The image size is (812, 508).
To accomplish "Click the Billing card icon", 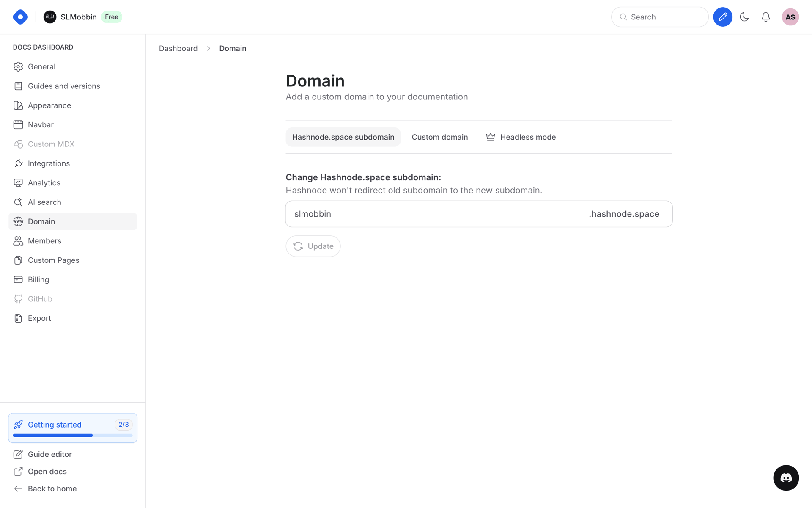I will [x=18, y=279].
